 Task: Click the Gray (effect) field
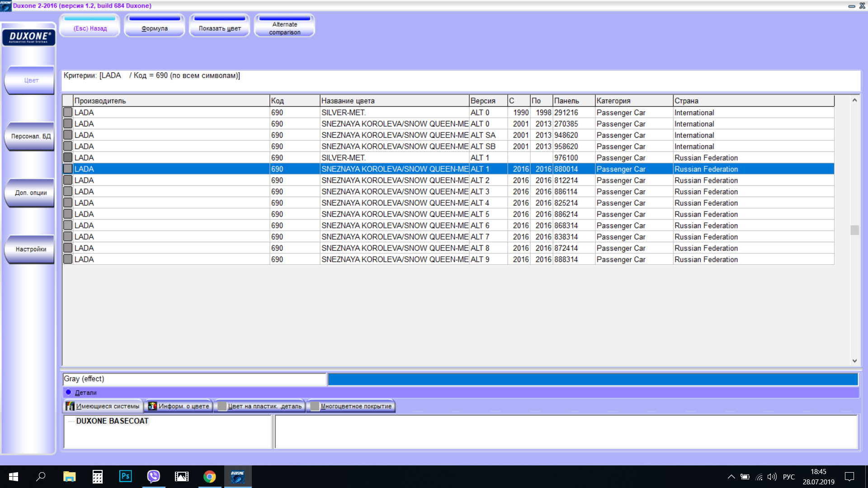(194, 379)
